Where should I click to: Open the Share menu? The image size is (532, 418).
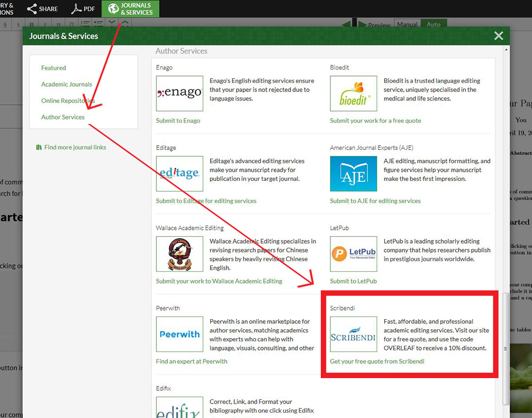point(43,9)
